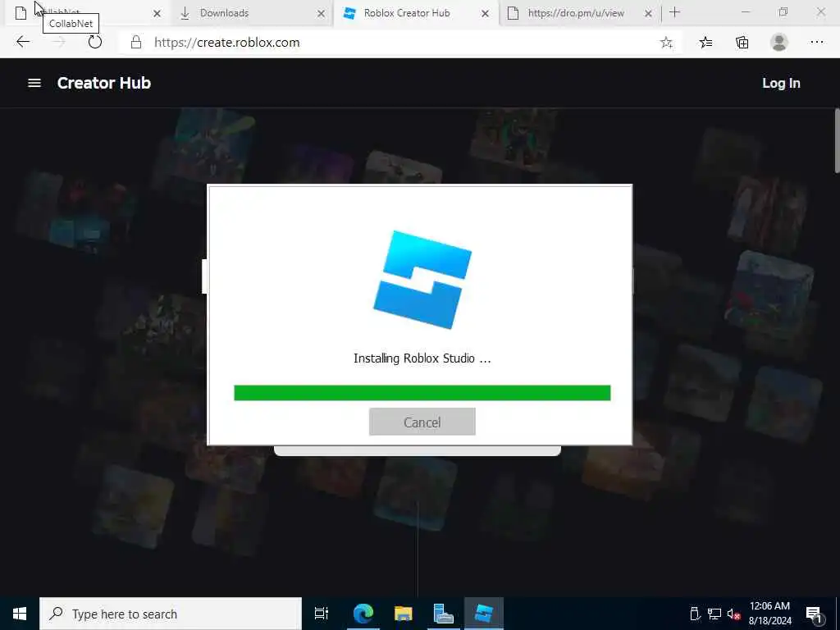Open Server Manager icon in taskbar
Image resolution: width=840 pixels, height=630 pixels.
coord(444,614)
